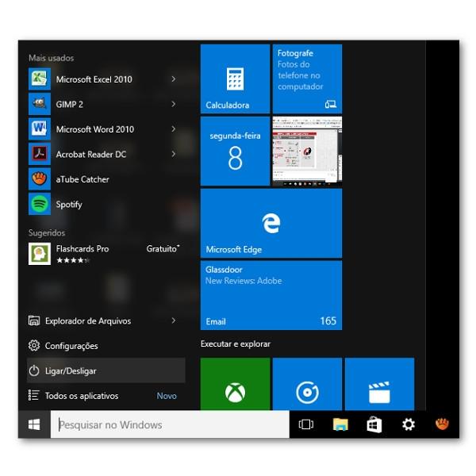Expand Explorador de Arquivos arrow

coord(173,321)
